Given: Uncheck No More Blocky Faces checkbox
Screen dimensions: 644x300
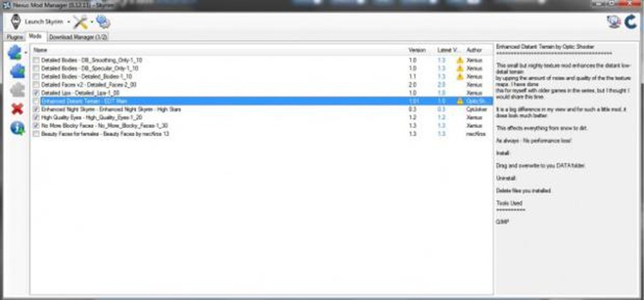Looking at the screenshot, I should [x=37, y=125].
